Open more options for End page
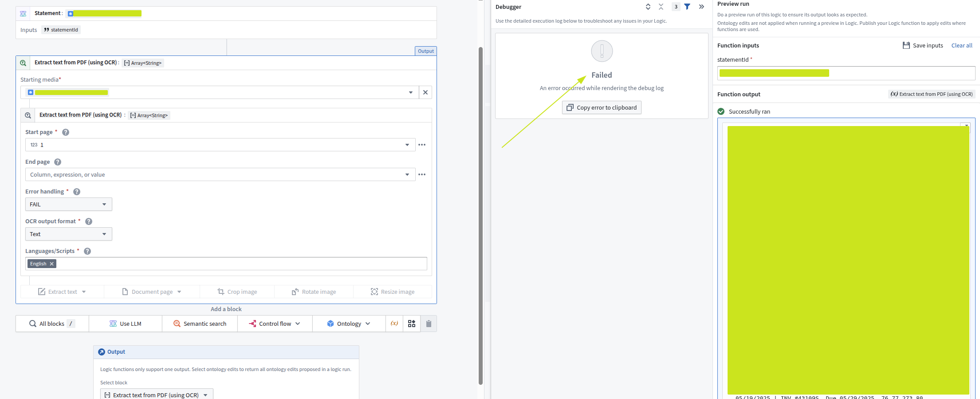The height and width of the screenshot is (399, 980). (x=422, y=174)
